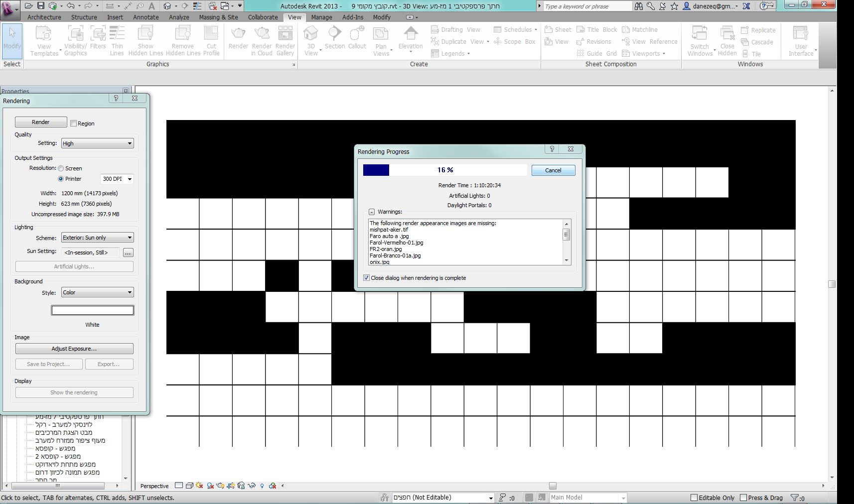Enable the Region checkbox in Rendering dialog
Image resolution: width=854 pixels, height=504 pixels.
click(x=73, y=124)
